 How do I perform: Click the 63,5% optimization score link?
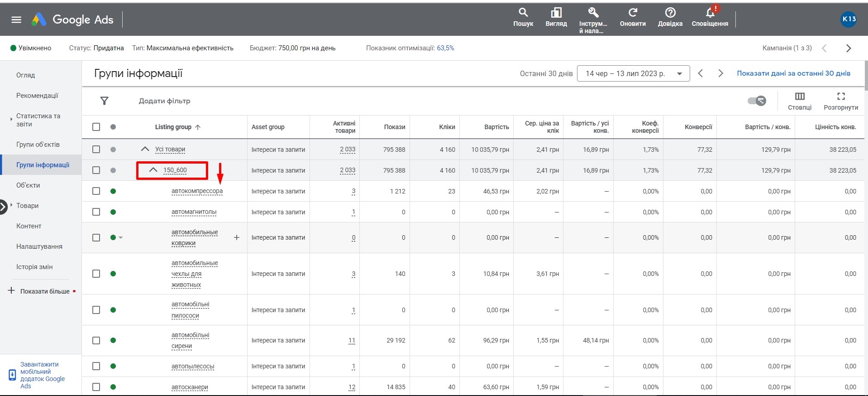(445, 48)
